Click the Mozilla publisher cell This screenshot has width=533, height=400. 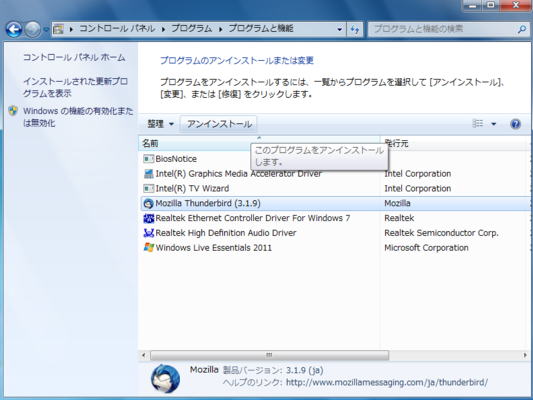click(x=397, y=203)
